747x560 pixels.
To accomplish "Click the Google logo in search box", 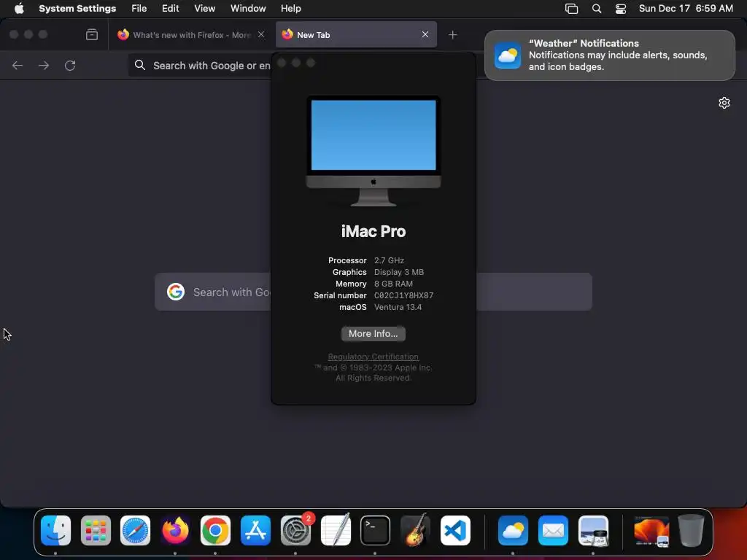I will [x=176, y=292].
